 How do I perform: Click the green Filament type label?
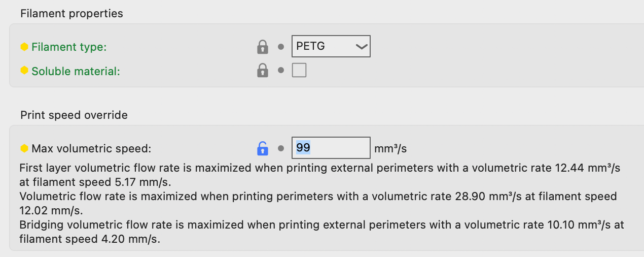point(69,47)
